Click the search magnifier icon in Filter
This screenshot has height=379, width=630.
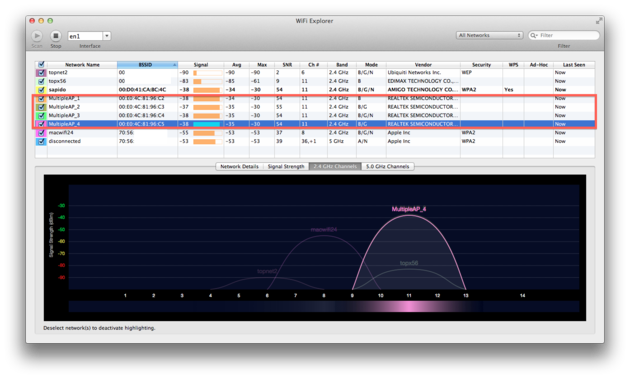534,35
